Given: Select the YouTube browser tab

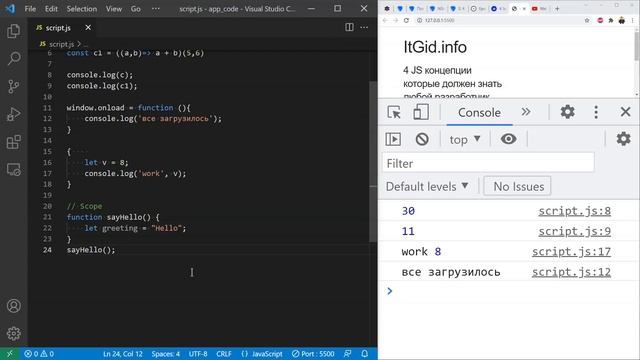Looking at the screenshot, I should pos(538,8).
